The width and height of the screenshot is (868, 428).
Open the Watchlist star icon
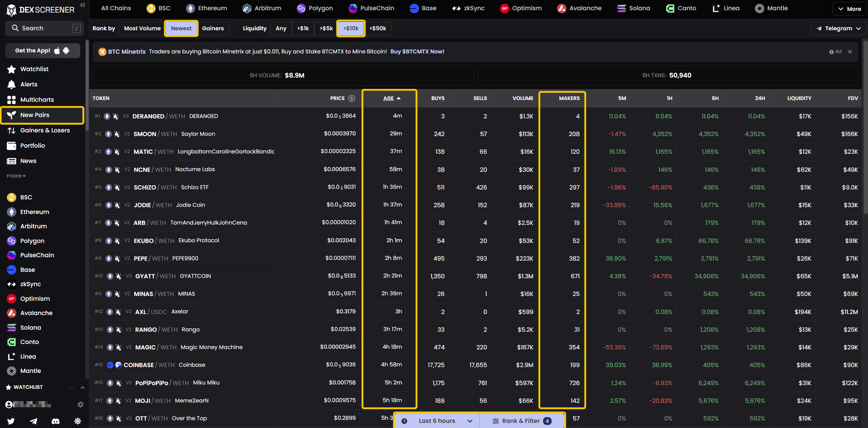[x=11, y=69]
